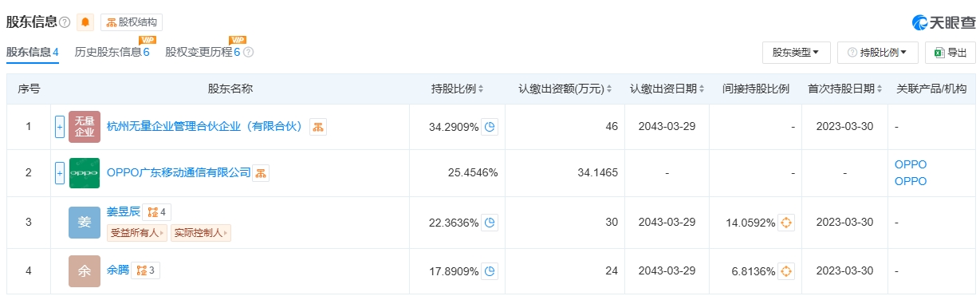Expand the 杭州无量企业管理合伙企业 row
The image size is (980, 296).
point(60,127)
